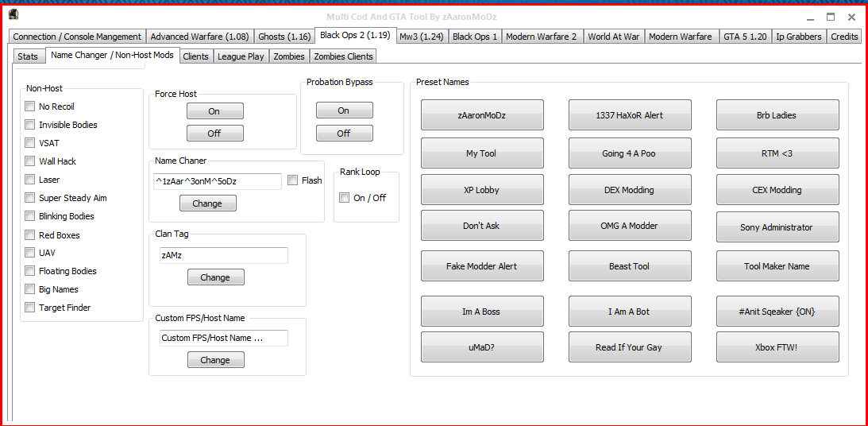Select Beast Tool preset name

[x=630, y=266]
